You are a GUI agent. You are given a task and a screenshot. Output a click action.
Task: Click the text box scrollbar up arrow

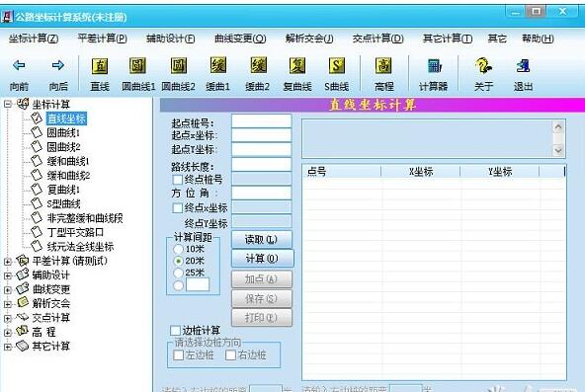coord(558,127)
